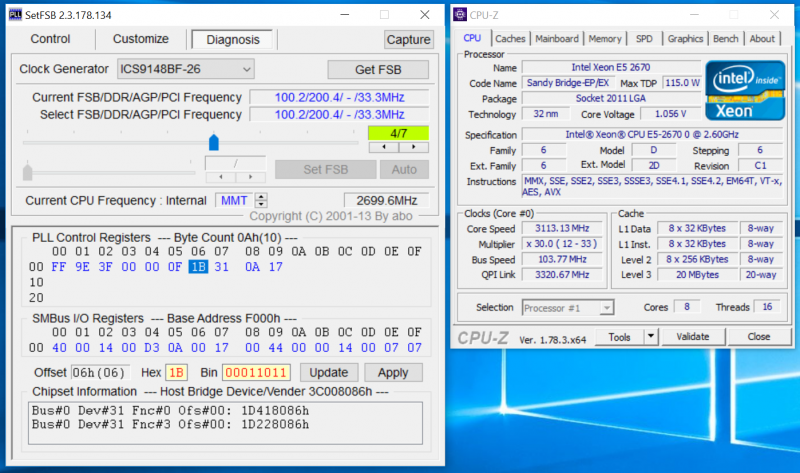Open the Bench tab in CPU-Z
Screen dimensions: 800x473
coord(726,39)
